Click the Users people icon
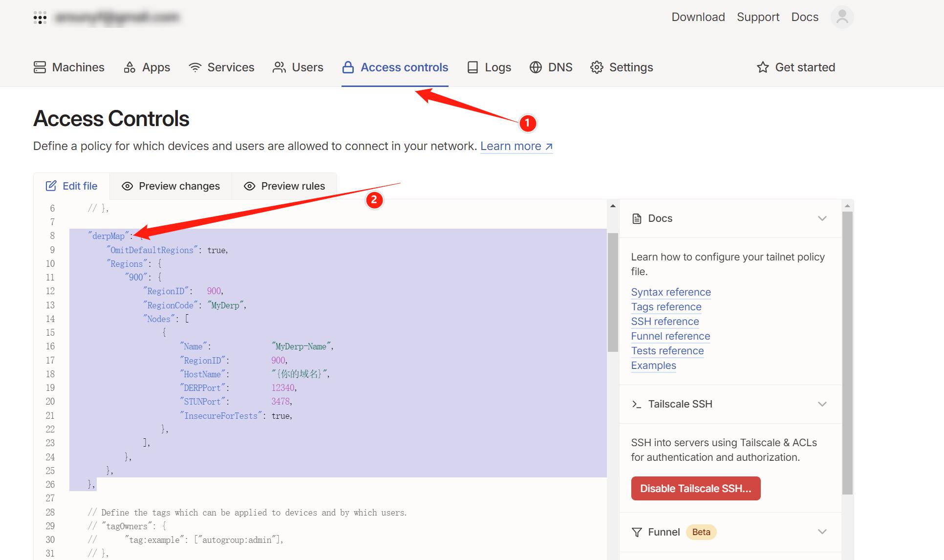Image resolution: width=944 pixels, height=560 pixels. coord(279,67)
